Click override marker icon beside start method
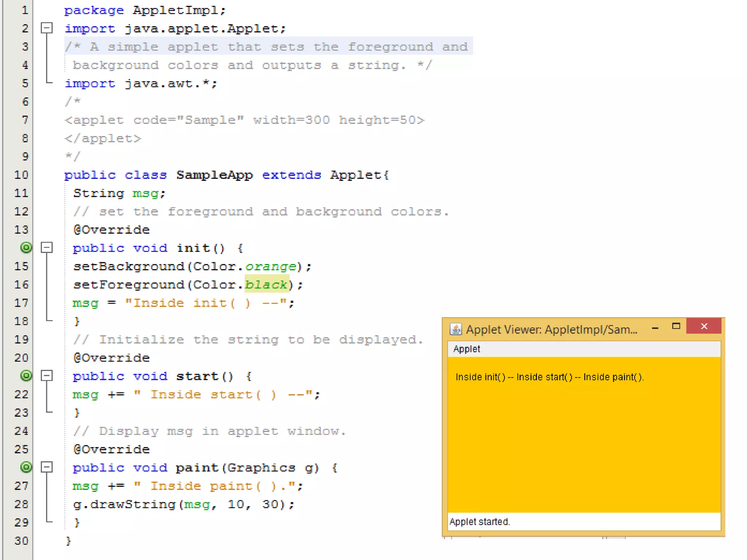747x560 pixels. pos(26,376)
